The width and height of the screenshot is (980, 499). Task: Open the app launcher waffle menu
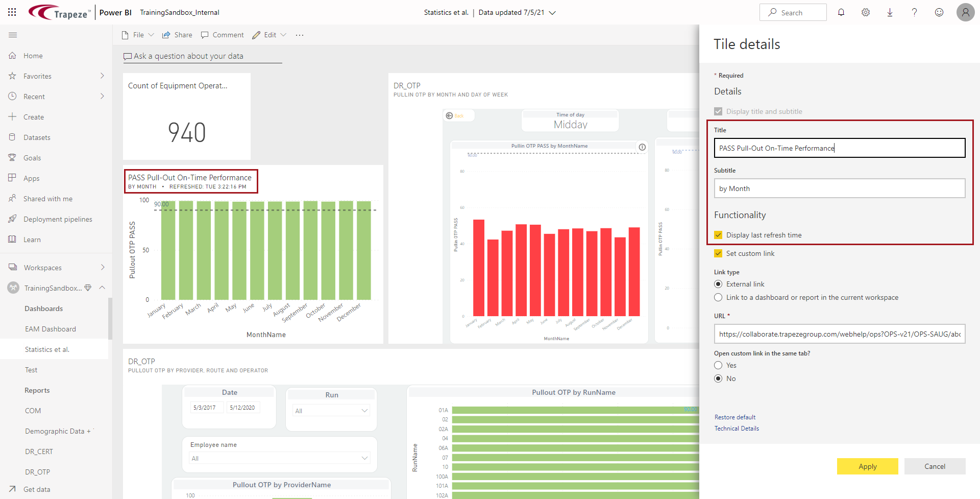[x=11, y=12]
